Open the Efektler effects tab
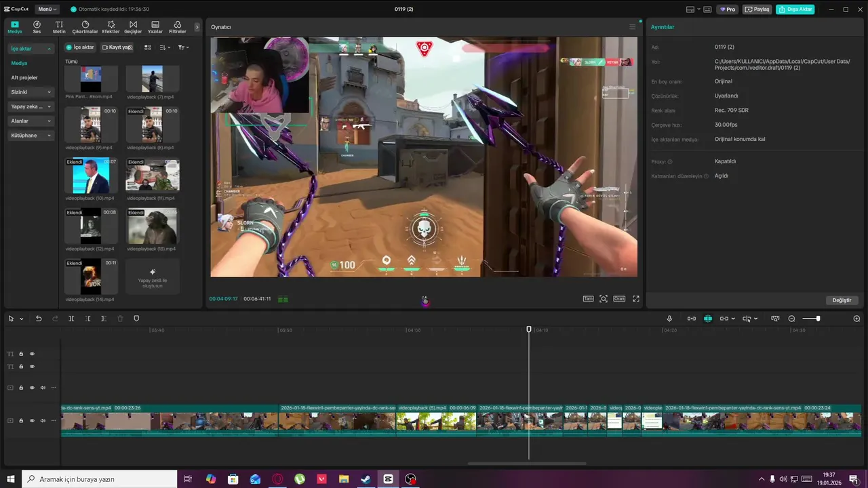 coord(111,27)
